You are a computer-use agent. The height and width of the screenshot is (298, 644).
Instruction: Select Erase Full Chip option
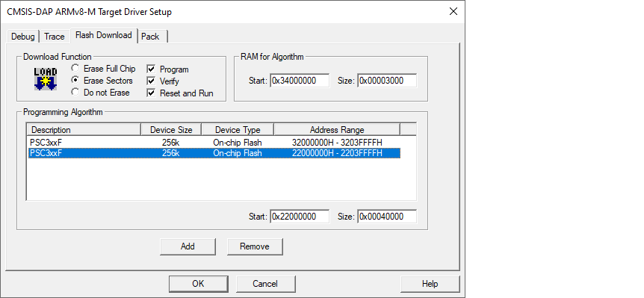coord(103,69)
